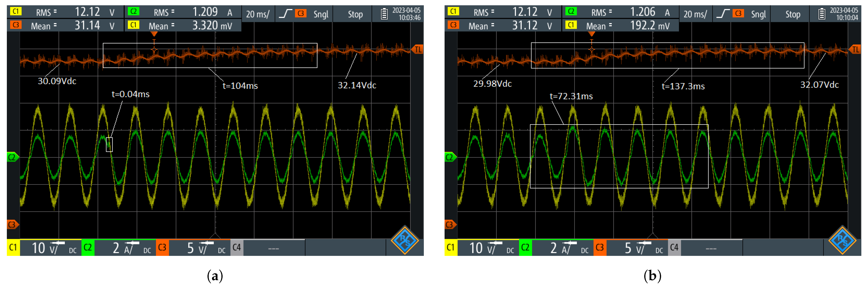Toggle yellow C1 channel tab in left scope

click(13, 247)
